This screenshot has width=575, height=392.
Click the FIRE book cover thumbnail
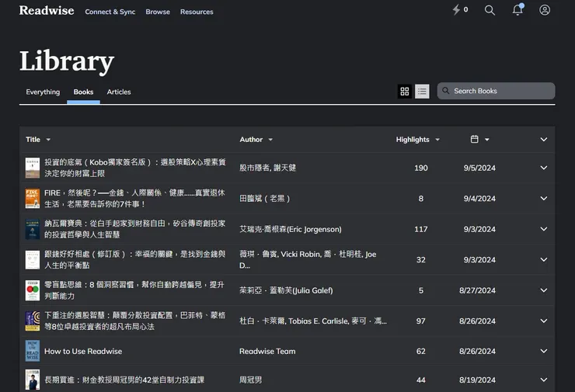click(33, 199)
